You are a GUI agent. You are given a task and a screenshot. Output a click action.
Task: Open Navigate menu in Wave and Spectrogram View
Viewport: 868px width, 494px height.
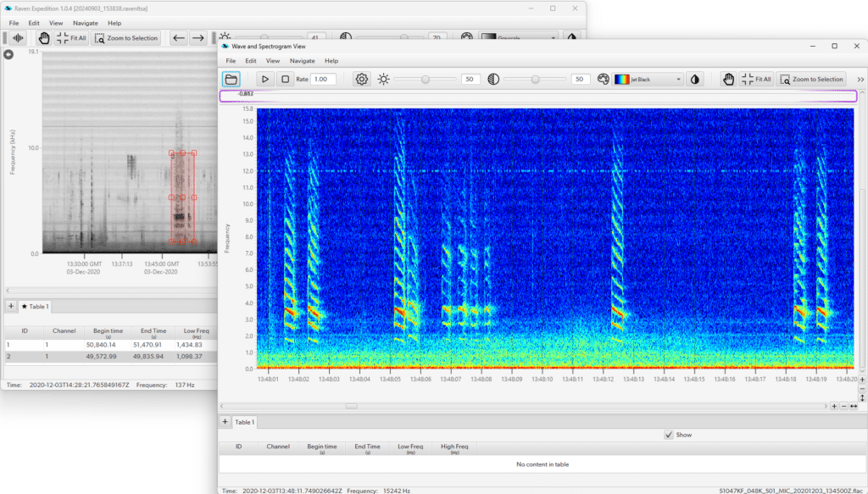click(x=302, y=61)
